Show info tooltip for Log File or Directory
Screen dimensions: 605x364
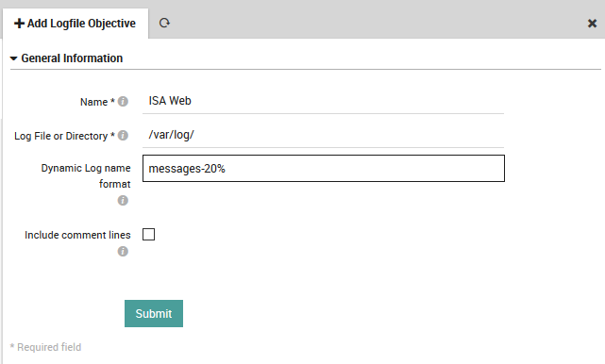(123, 136)
